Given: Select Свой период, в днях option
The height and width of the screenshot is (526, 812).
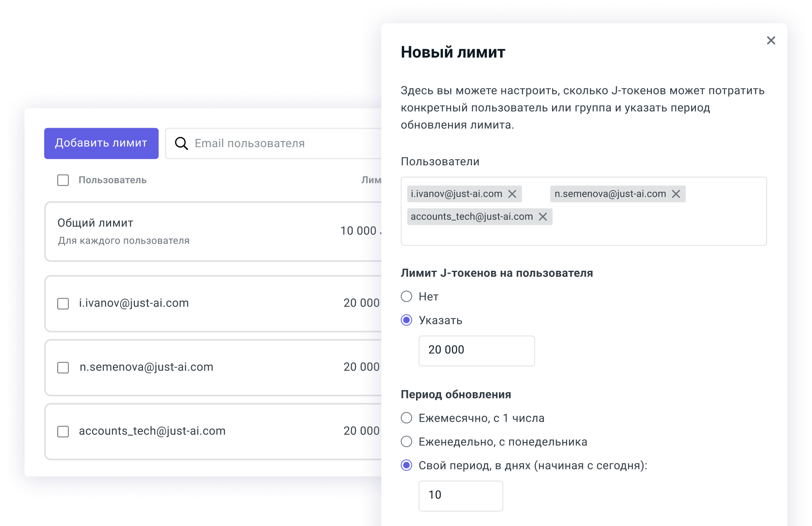Looking at the screenshot, I should [406, 465].
